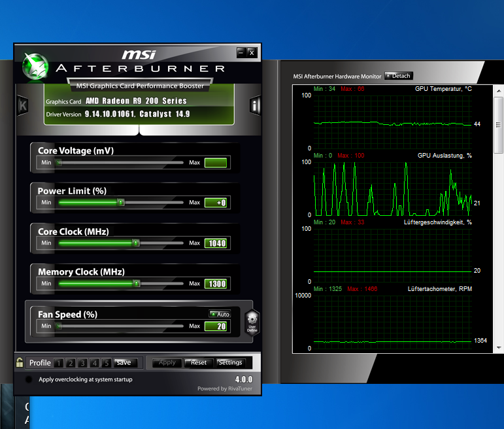Save the current profile
The image size is (504, 429).
[126, 363]
